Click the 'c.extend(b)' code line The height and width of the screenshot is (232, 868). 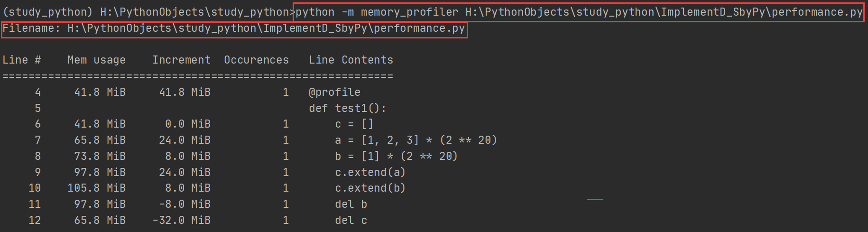(370, 188)
